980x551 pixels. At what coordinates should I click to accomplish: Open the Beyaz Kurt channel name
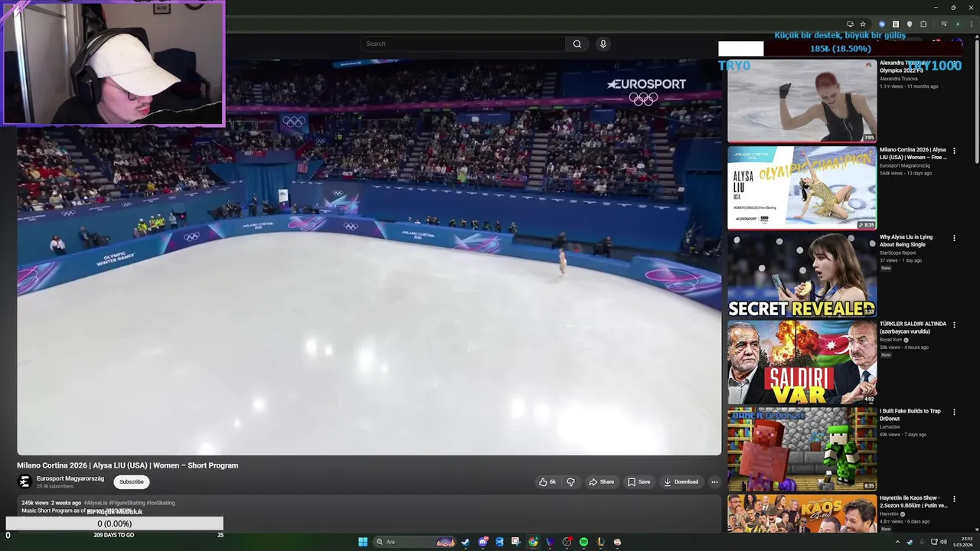(x=890, y=340)
